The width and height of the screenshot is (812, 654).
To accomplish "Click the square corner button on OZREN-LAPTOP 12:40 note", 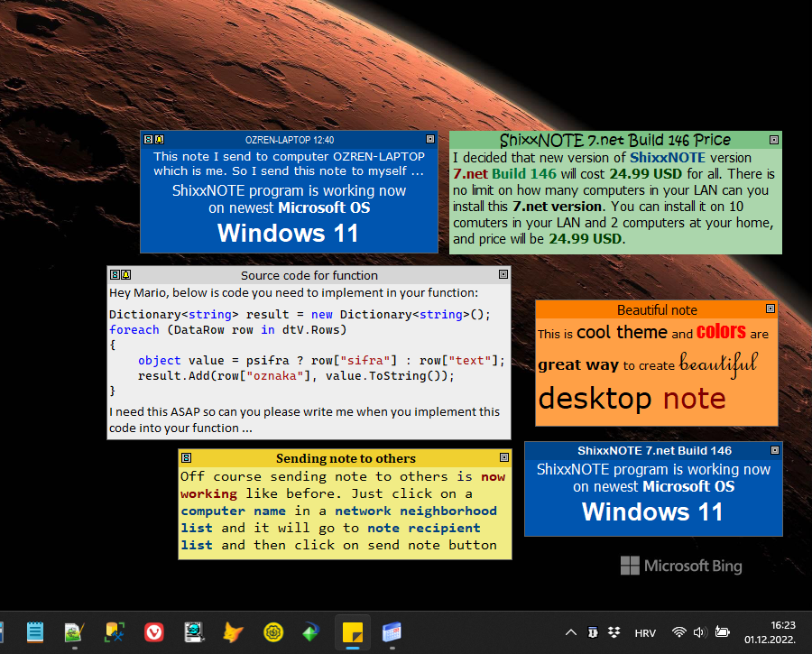I will pos(430,139).
